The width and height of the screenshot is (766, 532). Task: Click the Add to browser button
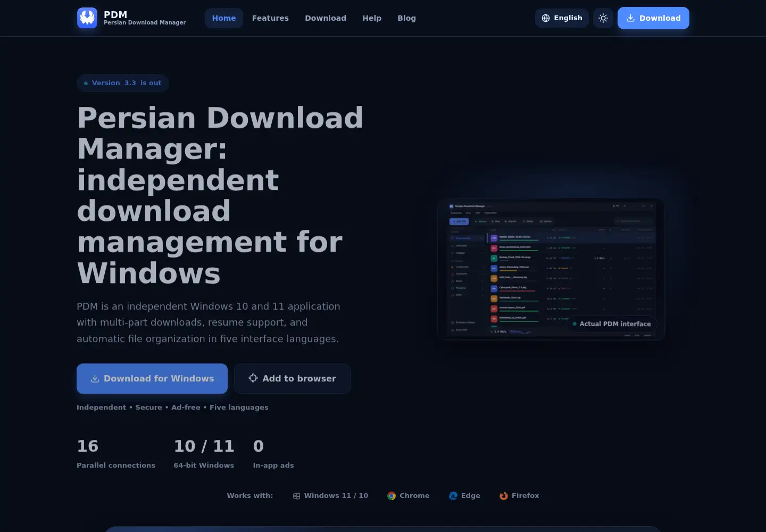[x=292, y=379]
